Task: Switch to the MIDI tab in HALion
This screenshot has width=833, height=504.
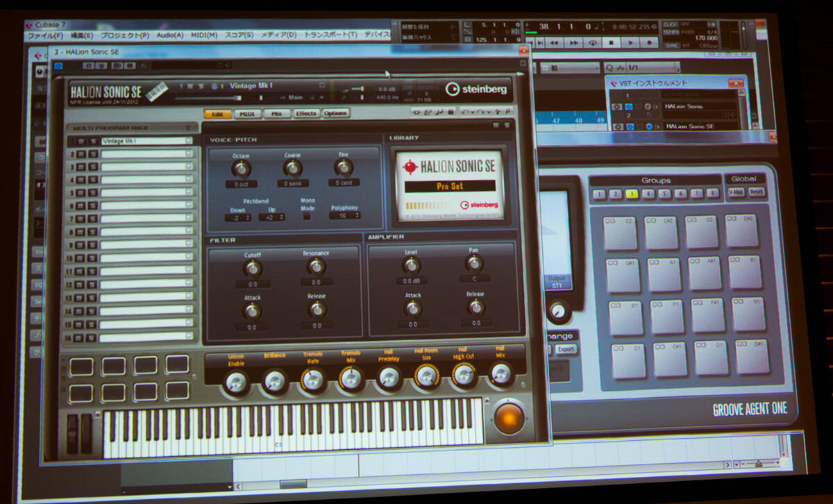Action: (x=247, y=114)
